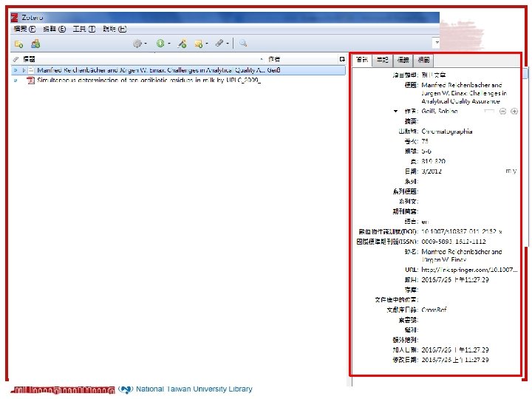Click the language value en
532x399 pixels.
coord(425,222)
